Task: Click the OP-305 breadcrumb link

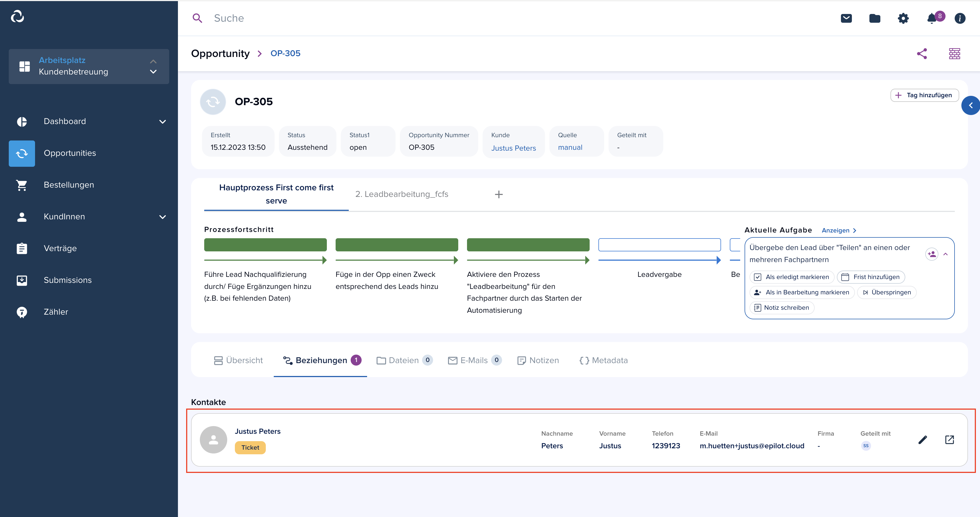Action: pyautogui.click(x=285, y=53)
